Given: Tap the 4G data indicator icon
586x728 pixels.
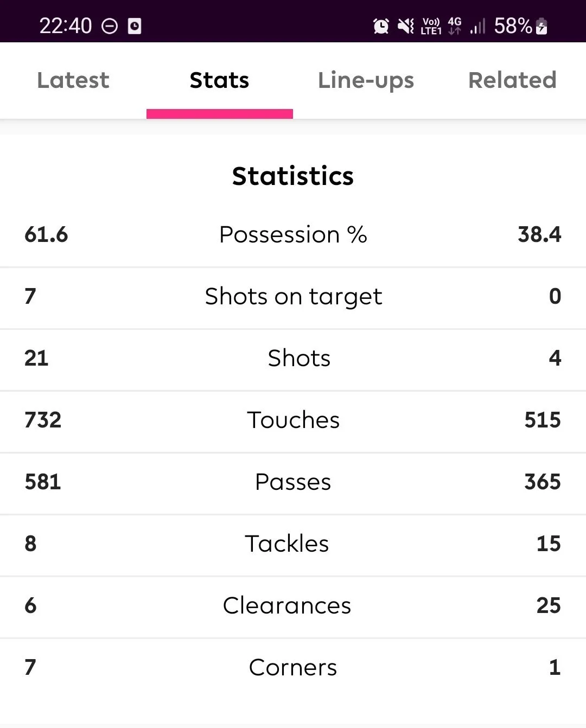Looking at the screenshot, I should [x=455, y=25].
